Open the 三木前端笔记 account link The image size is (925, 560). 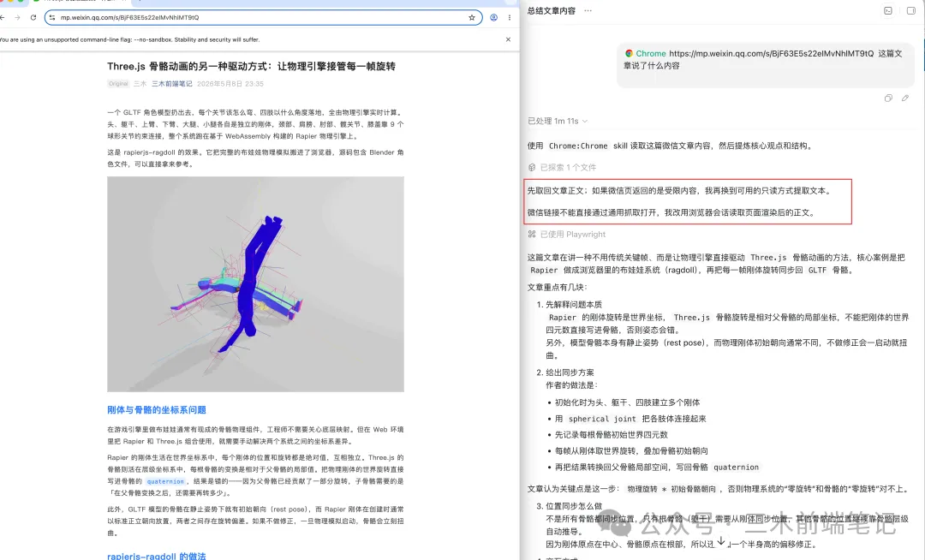point(171,84)
